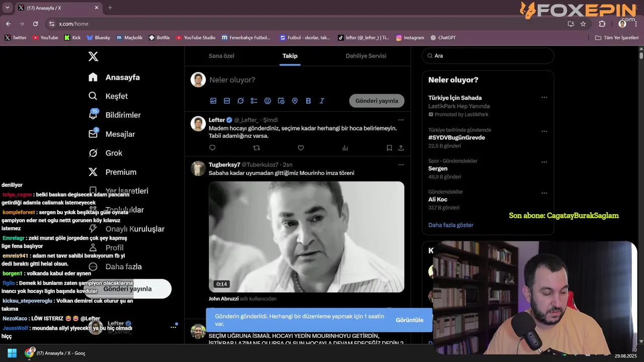Open options for Türkiye İçin Sahada trend

click(x=544, y=98)
